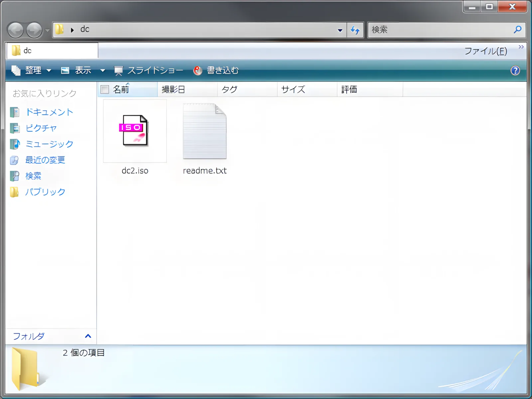Open the 整理 dropdown menu
Screen dimensions: 532x399
click(33, 70)
